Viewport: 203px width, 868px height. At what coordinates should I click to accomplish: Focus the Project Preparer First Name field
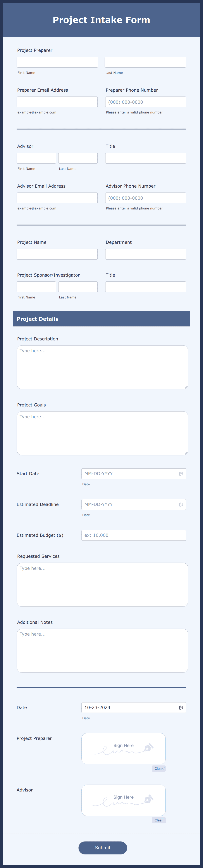click(x=58, y=62)
